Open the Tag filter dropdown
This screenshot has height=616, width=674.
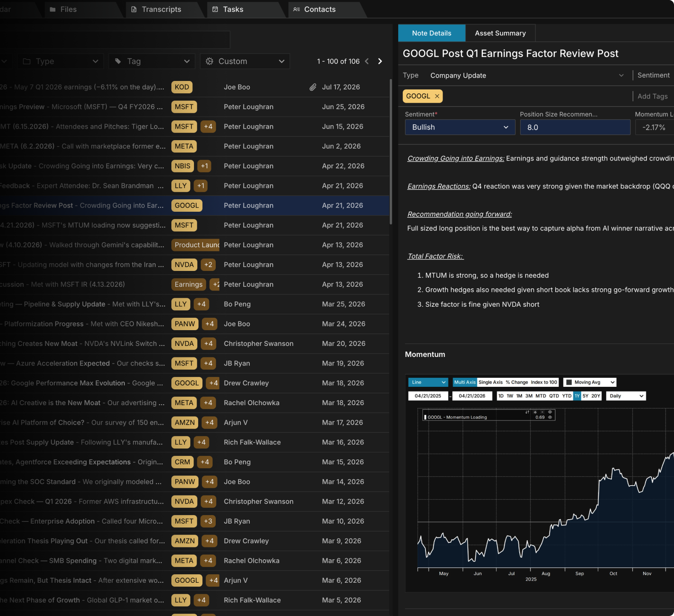pos(152,61)
